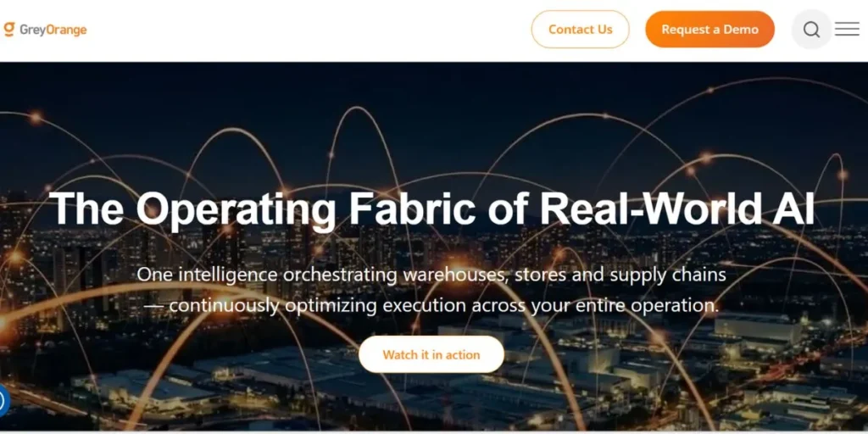Click the 'Real-World AI' part of headline
Viewport: 868px width, 434px height.
[677, 208]
